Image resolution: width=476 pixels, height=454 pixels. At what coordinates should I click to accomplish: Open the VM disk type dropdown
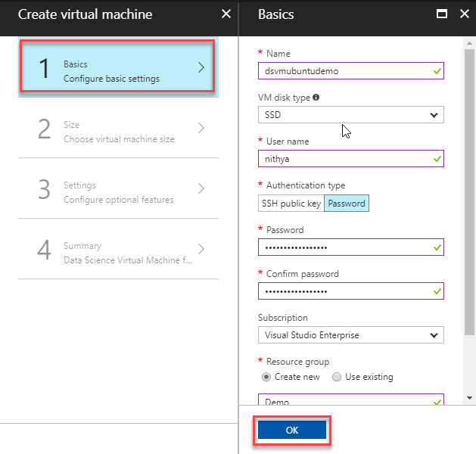pyautogui.click(x=350, y=115)
